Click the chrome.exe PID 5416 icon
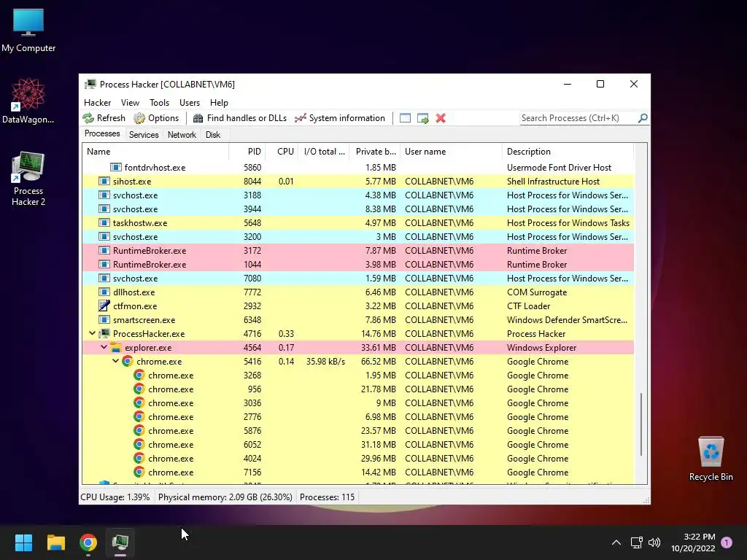 click(x=127, y=361)
